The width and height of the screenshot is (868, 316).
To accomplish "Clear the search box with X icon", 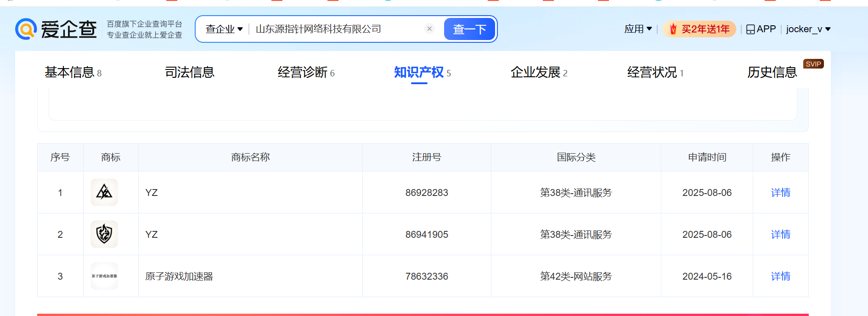I will point(429,29).
